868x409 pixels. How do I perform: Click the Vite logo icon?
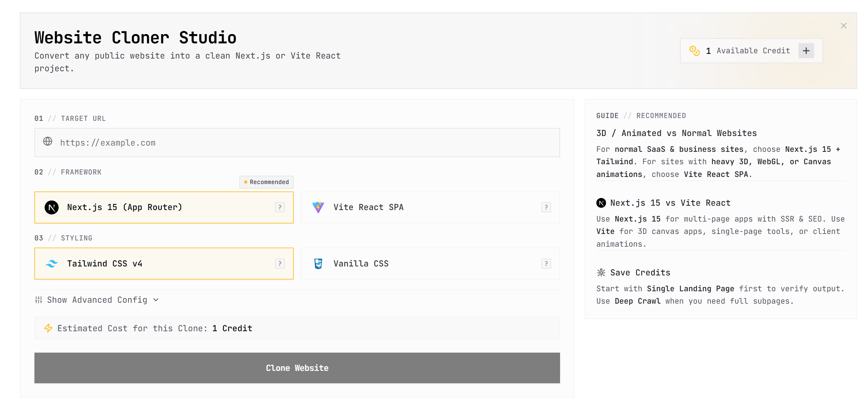[x=318, y=207]
